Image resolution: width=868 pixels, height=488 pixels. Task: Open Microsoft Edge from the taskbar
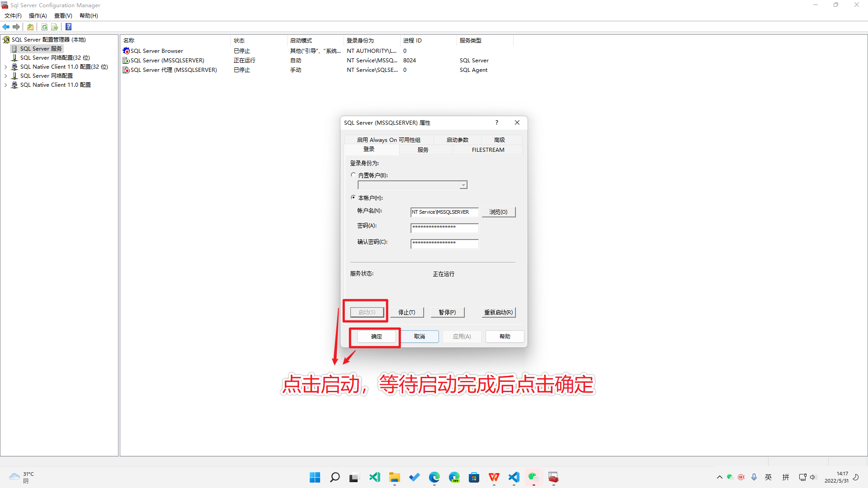click(x=434, y=478)
